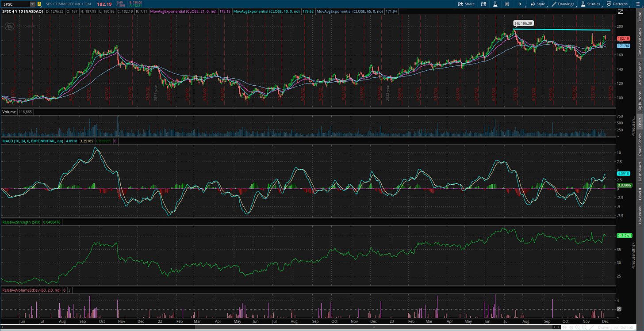Select the Chart sidebar tab
This screenshot has width=644, height=331.
640,122
